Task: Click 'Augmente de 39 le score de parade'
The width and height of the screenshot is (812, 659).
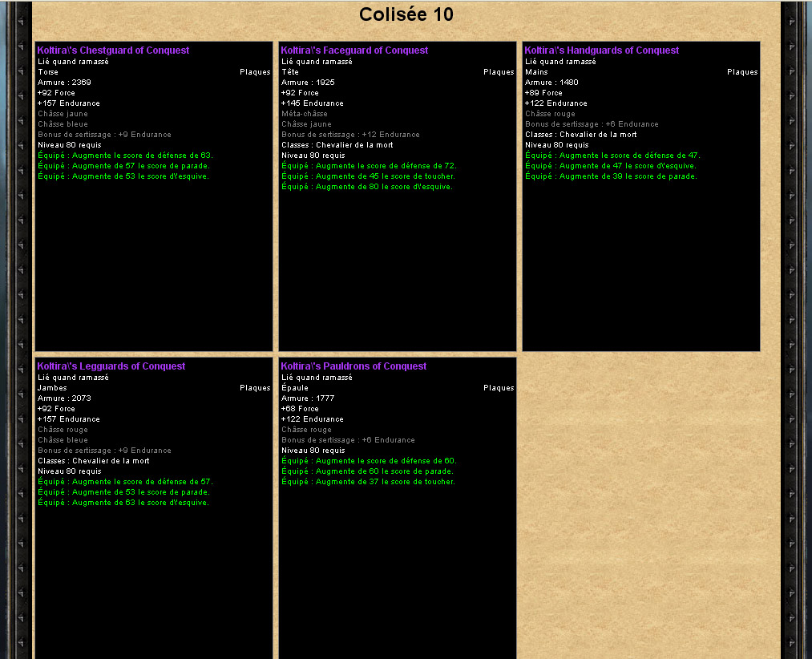Action: point(611,176)
